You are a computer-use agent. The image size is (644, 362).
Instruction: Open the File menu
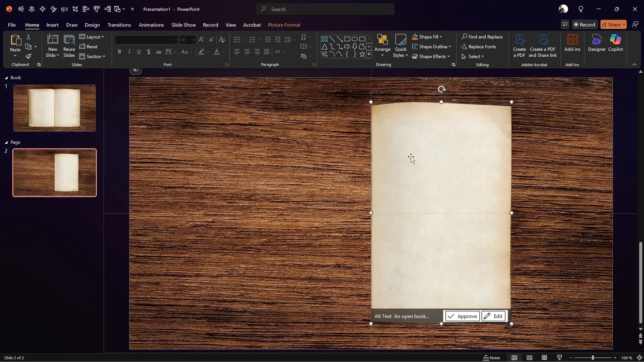point(12,25)
